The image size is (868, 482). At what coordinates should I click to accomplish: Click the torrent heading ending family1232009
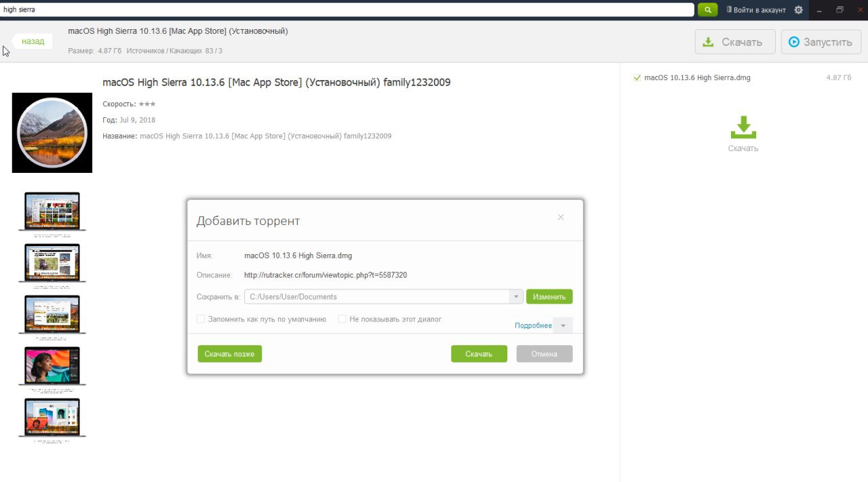277,82
